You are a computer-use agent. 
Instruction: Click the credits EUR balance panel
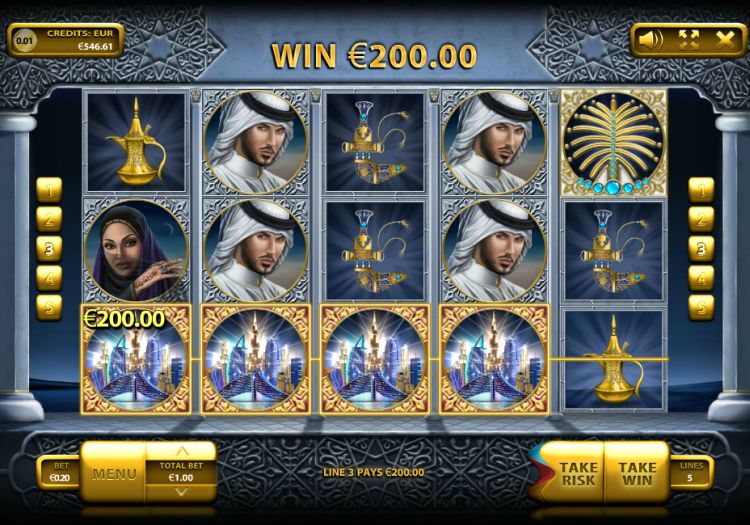[66, 41]
